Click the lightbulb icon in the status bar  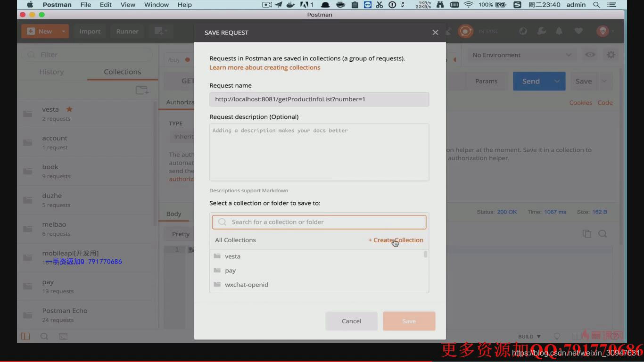point(557,336)
